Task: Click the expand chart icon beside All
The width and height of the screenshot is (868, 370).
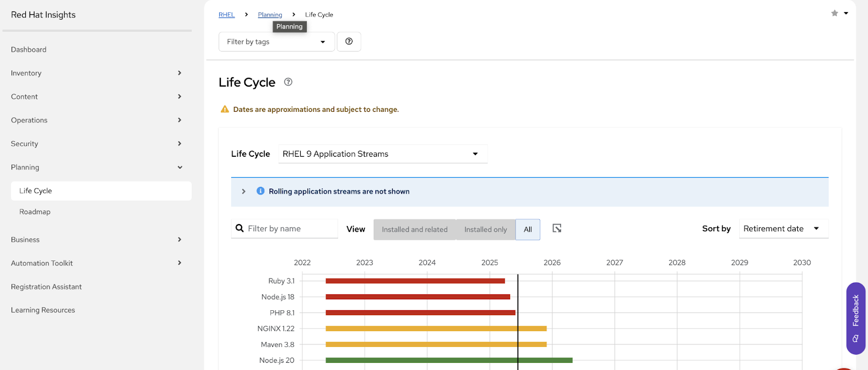Action: click(557, 229)
